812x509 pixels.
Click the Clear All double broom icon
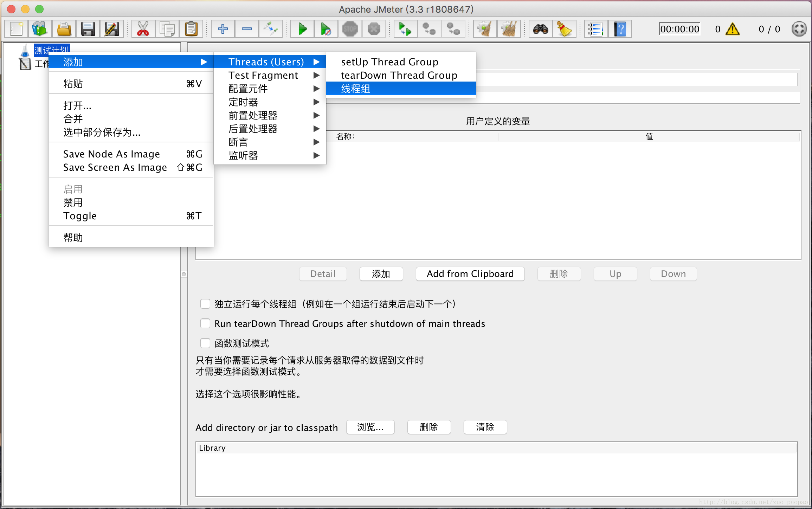pyautogui.click(x=509, y=29)
